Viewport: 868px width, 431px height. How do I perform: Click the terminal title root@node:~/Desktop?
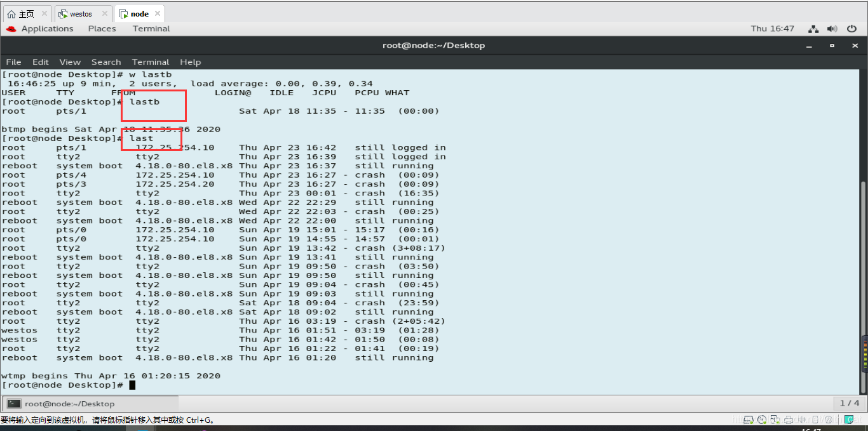[433, 46]
